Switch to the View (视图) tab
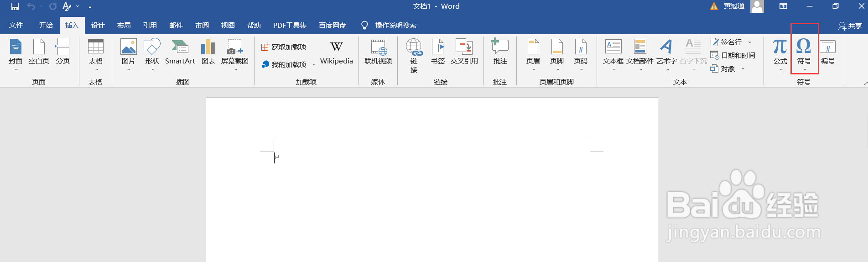868x262 pixels. click(228, 26)
